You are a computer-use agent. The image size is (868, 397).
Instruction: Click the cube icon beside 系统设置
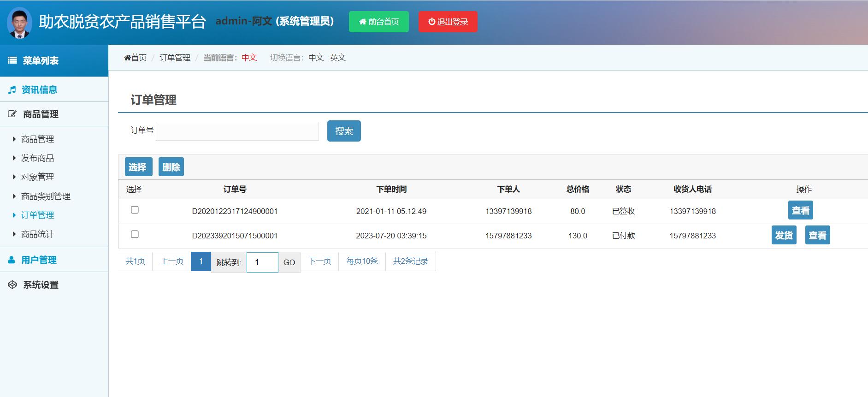coord(12,285)
